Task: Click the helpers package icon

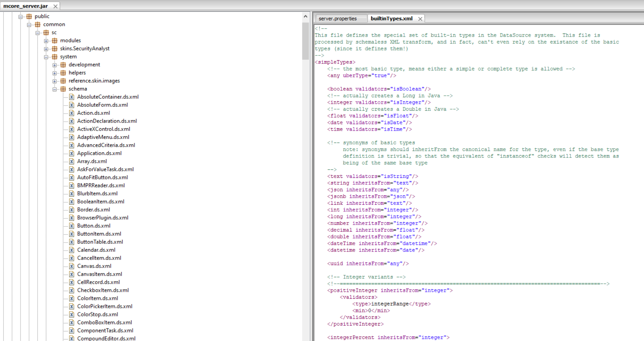Action: pos(63,73)
